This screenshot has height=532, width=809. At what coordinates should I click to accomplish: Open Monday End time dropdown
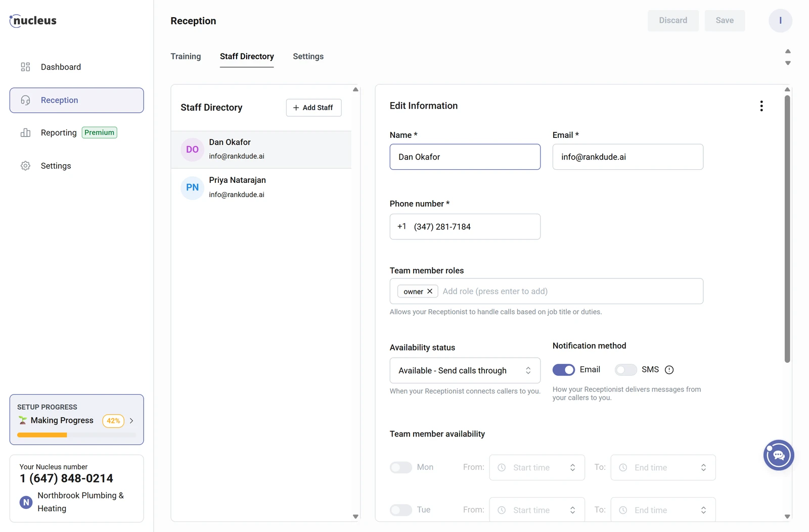point(663,468)
